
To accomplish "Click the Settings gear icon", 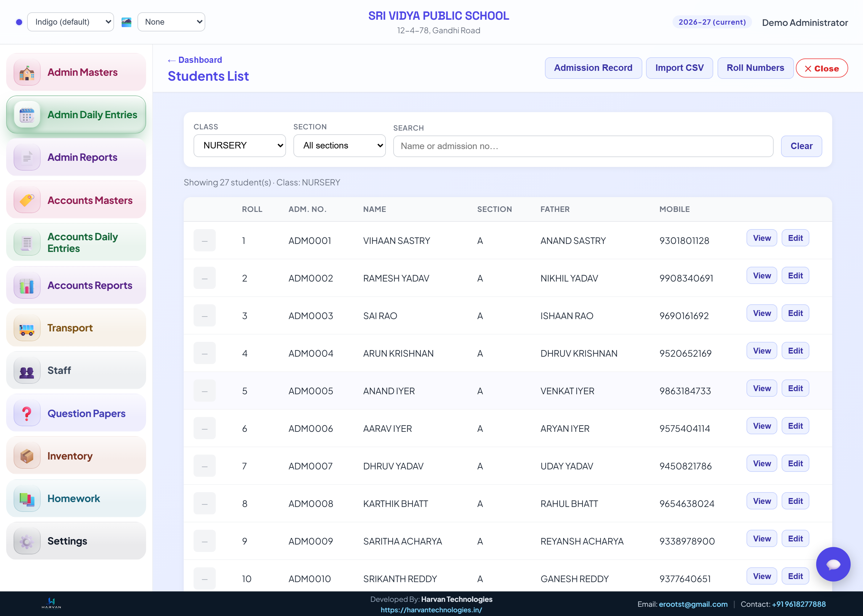I will [27, 541].
